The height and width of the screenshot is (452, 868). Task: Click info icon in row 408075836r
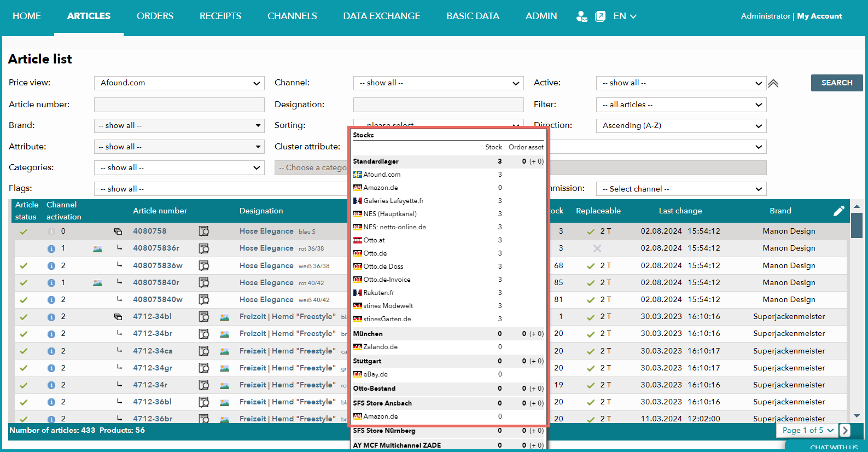pyautogui.click(x=51, y=248)
